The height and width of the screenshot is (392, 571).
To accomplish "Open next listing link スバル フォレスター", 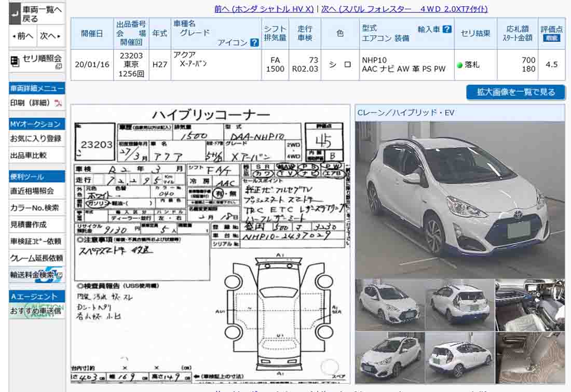I will tap(404, 9).
